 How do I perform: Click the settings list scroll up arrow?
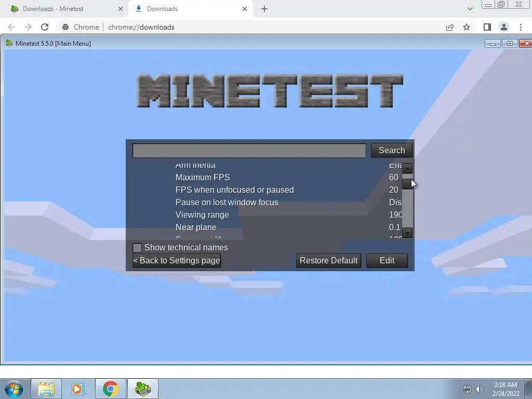pyautogui.click(x=407, y=168)
